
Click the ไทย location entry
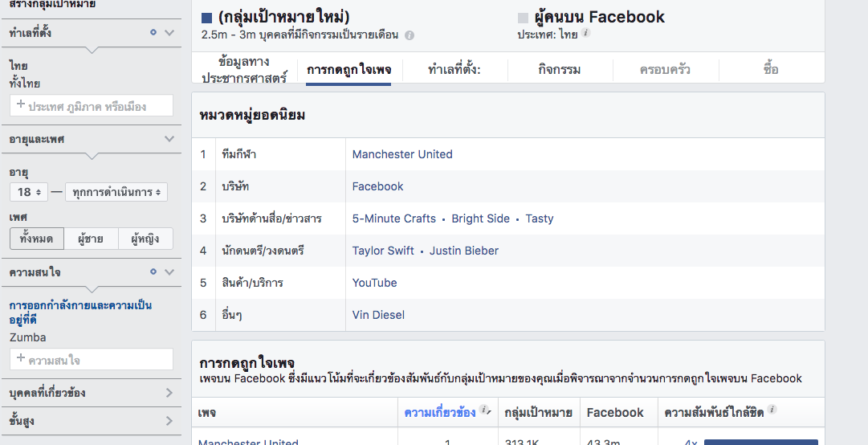pos(18,66)
